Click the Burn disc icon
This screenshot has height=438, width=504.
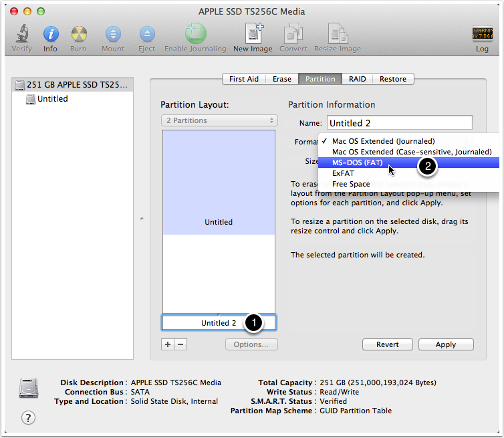pyautogui.click(x=79, y=33)
